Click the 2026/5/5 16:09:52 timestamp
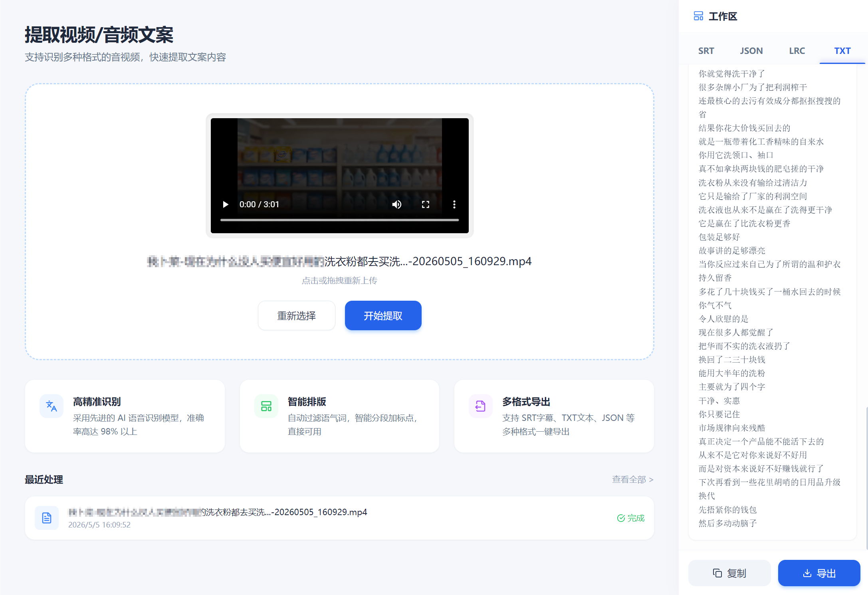 point(99,525)
